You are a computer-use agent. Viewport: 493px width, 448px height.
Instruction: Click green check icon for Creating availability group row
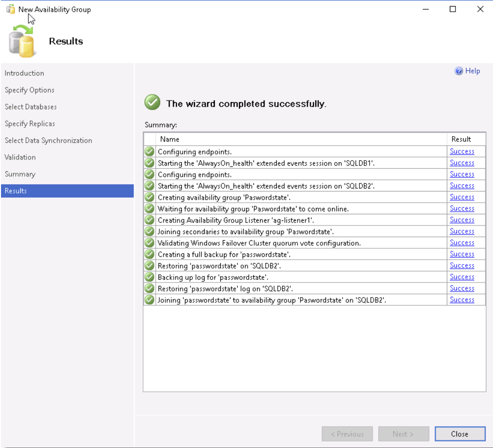tap(150, 197)
